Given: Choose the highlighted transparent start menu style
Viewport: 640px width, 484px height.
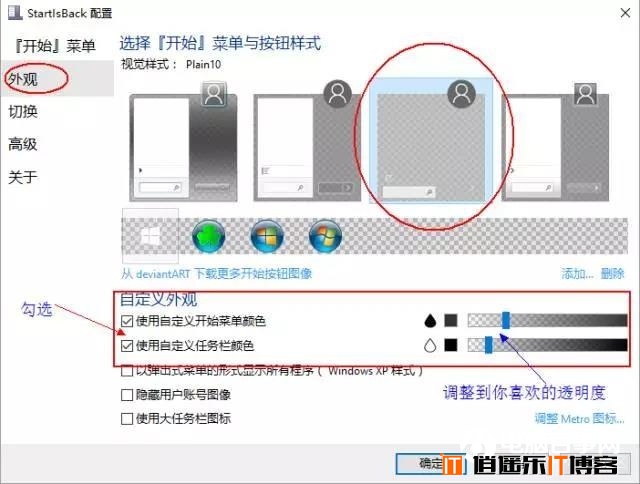Looking at the screenshot, I should point(431,140).
